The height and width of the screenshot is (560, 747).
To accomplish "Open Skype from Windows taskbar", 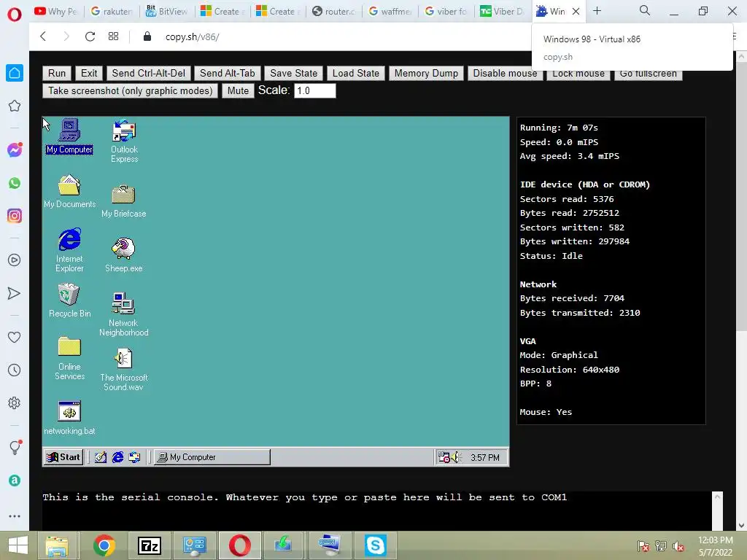I will pos(376,545).
